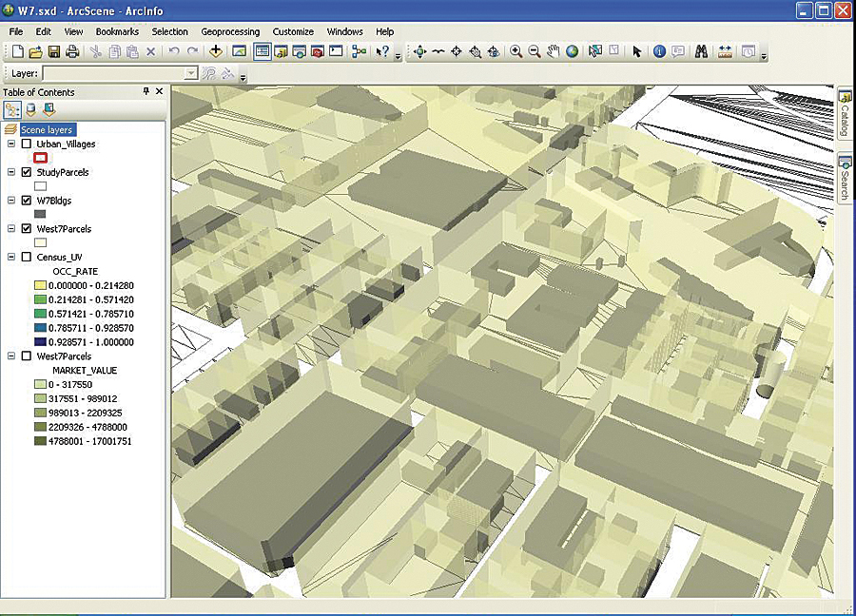Collapse the StudyParcels layer tree node
856x616 pixels.
[x=11, y=173]
